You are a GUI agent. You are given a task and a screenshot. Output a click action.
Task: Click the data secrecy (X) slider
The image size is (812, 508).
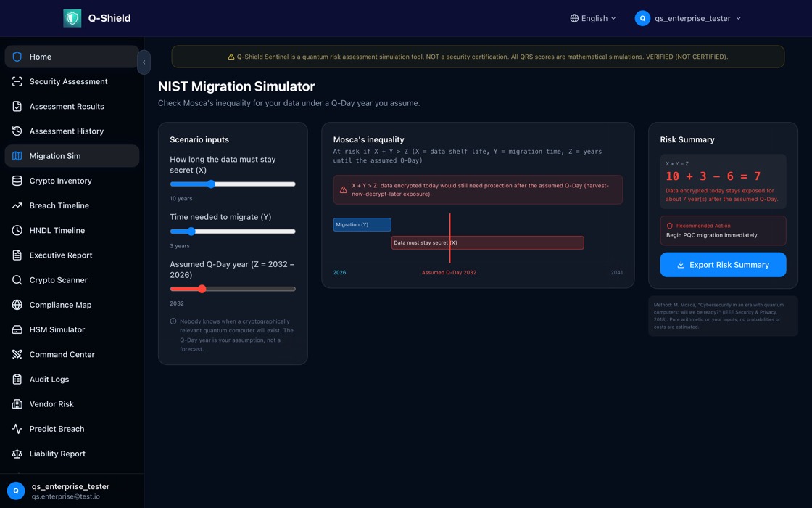pos(233,184)
